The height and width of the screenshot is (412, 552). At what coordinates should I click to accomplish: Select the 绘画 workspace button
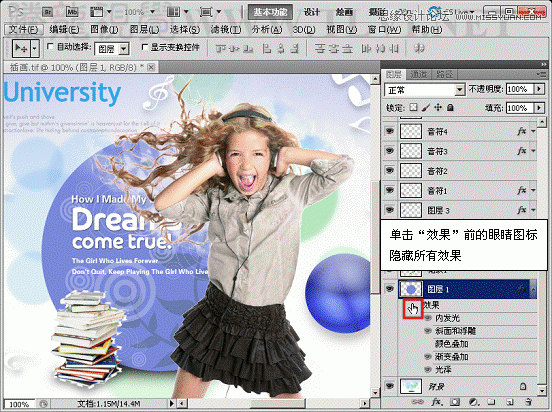point(344,12)
